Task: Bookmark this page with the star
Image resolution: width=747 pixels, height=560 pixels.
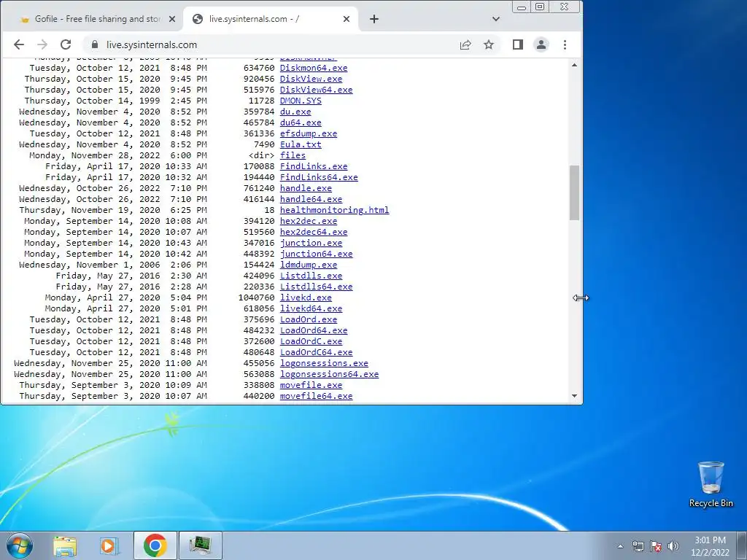Action: (489, 44)
